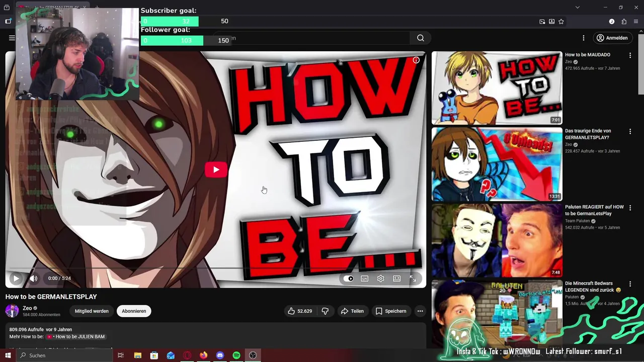Open Microsoft Store from taskbar
This screenshot has height=362, width=644.
click(x=154, y=355)
